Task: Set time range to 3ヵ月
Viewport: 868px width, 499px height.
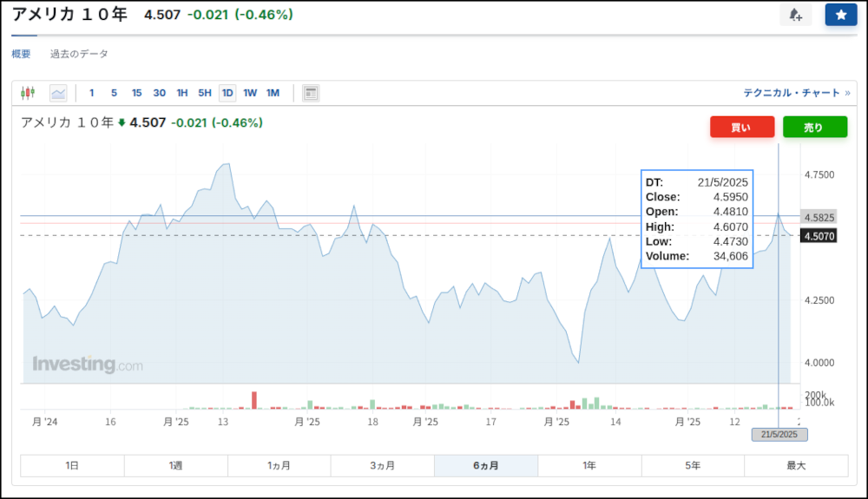Action: tap(382, 466)
